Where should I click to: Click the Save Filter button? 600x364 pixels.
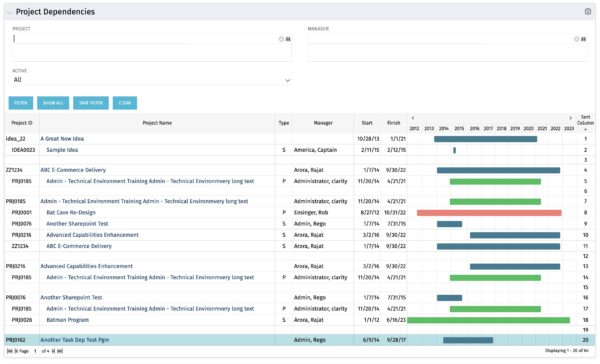pyautogui.click(x=91, y=103)
